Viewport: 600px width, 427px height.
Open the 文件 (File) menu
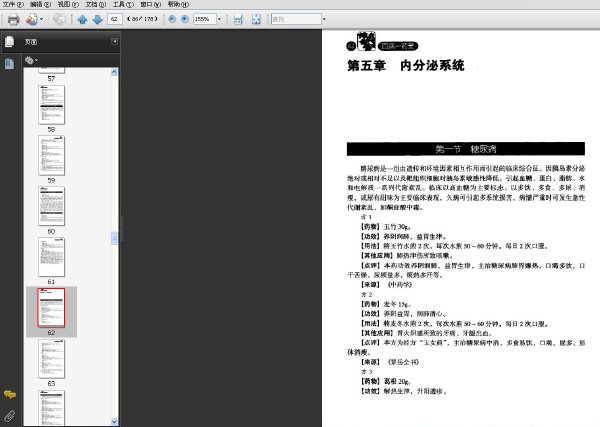click(13, 4)
